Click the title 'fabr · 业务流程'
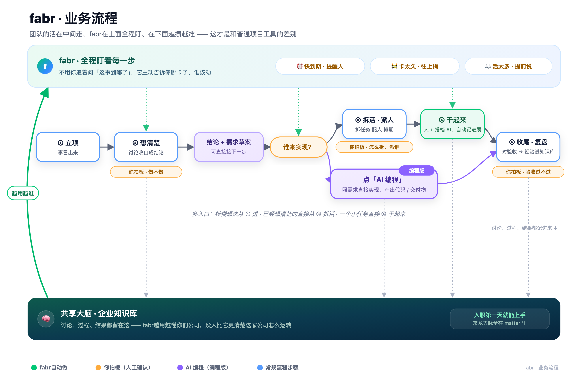The height and width of the screenshot is (386, 588). [x=73, y=18]
